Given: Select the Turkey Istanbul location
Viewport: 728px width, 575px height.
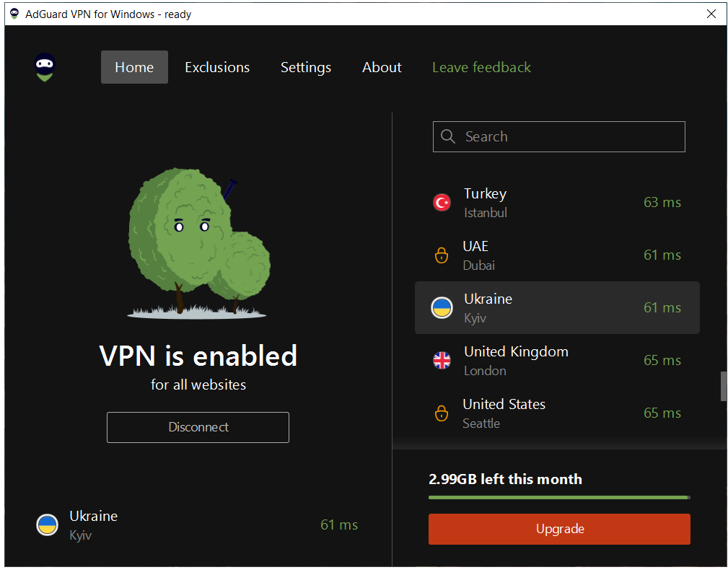Looking at the screenshot, I should (x=557, y=202).
